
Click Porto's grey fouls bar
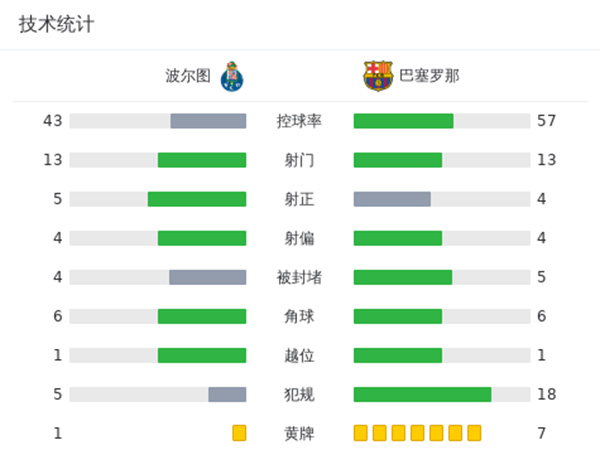[x=227, y=394]
